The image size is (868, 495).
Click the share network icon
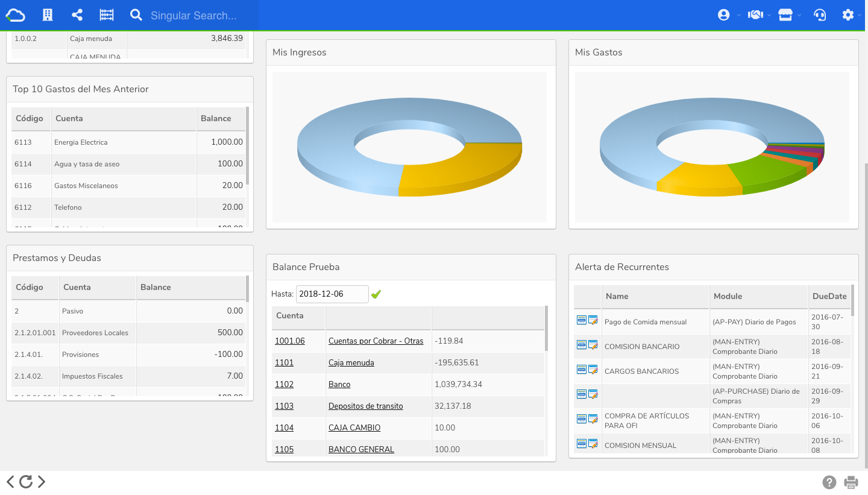[77, 15]
